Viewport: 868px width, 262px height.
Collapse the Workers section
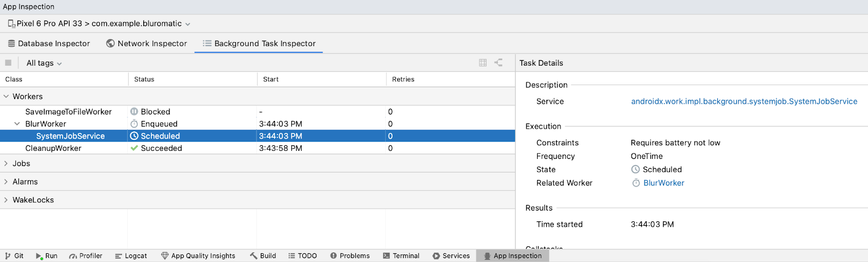pyautogui.click(x=6, y=97)
